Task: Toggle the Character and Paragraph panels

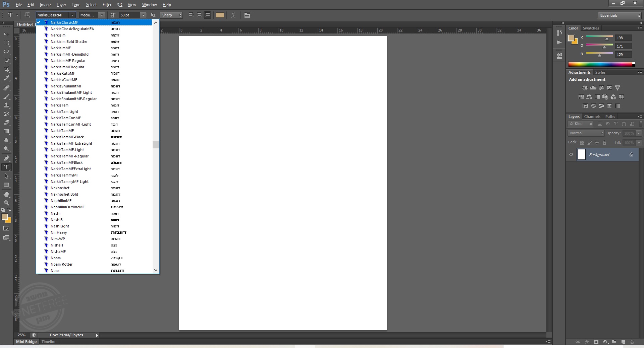Action: click(247, 15)
